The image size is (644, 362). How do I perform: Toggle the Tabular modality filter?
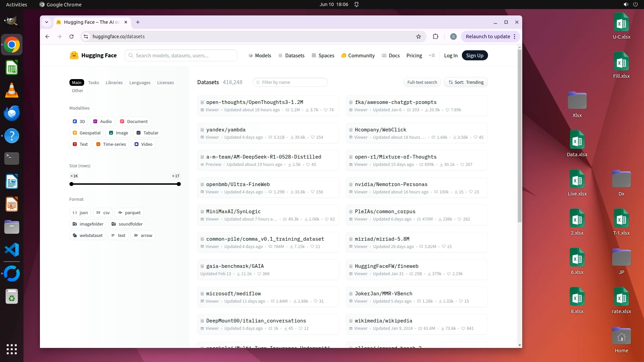coord(147,133)
